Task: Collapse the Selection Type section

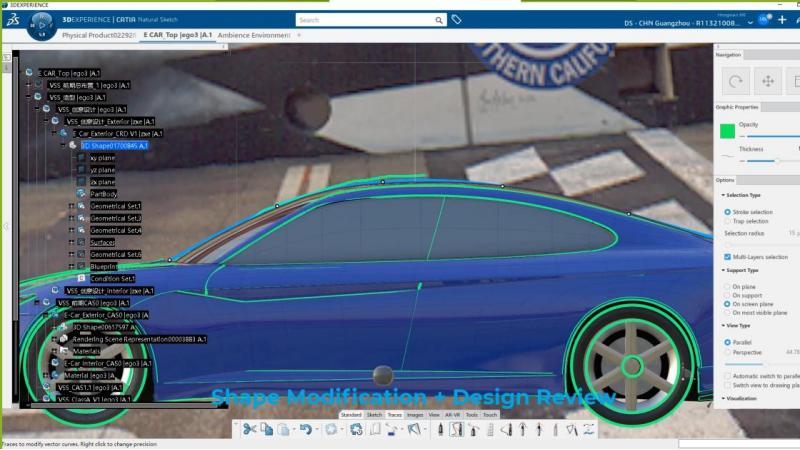Action: click(x=723, y=195)
